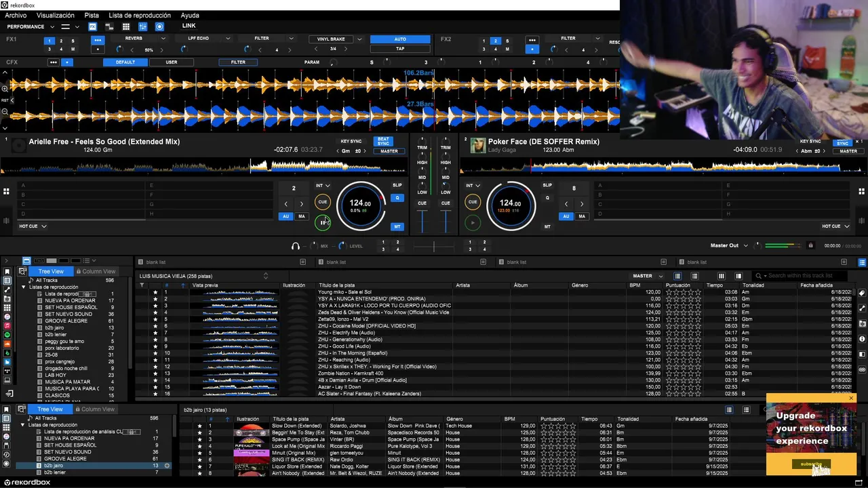Pause deck 1 with green play/pause button
868x488 pixels.
(x=323, y=222)
